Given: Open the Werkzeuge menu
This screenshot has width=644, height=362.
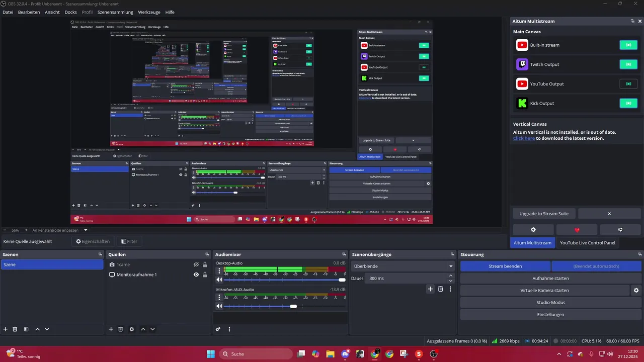Looking at the screenshot, I should 149,12.
